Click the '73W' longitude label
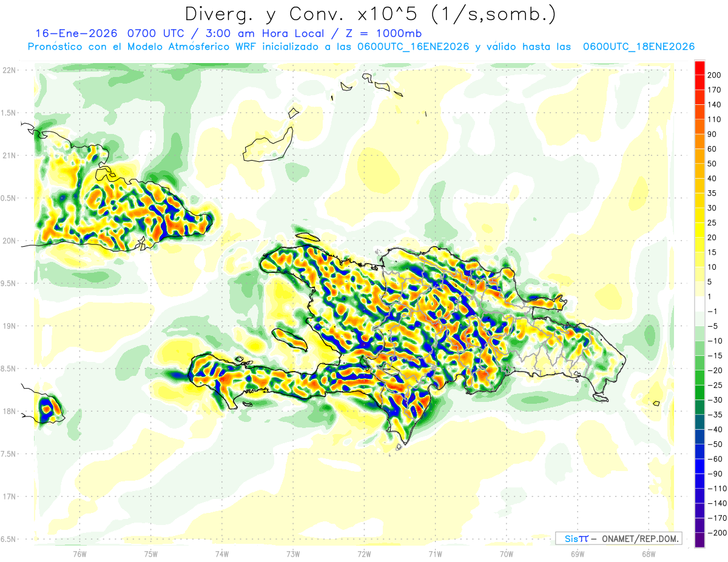The image size is (728, 562). pos(293,554)
